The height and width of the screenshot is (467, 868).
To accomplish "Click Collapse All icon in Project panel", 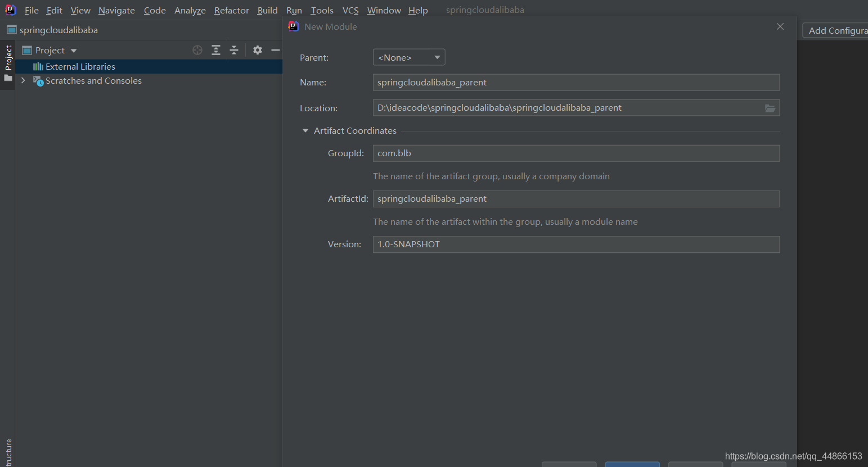I will pos(234,50).
